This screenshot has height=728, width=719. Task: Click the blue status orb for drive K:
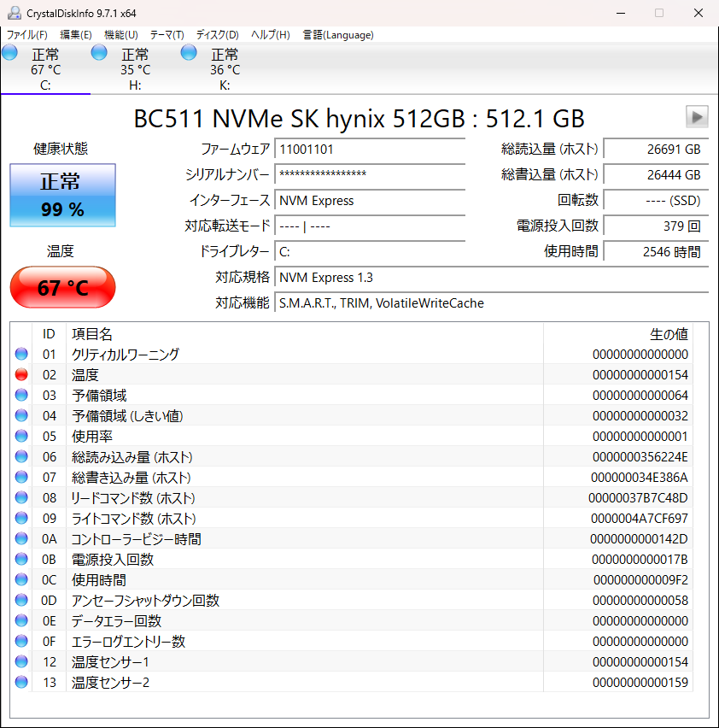(190, 53)
